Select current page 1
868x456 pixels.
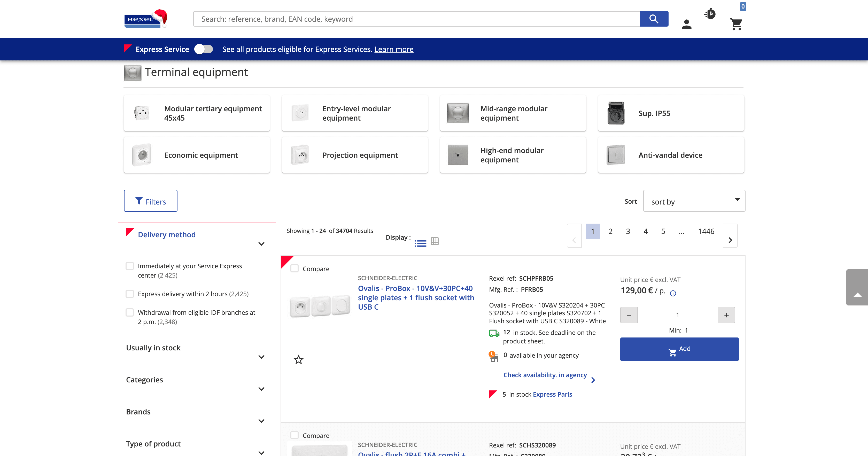593,231
